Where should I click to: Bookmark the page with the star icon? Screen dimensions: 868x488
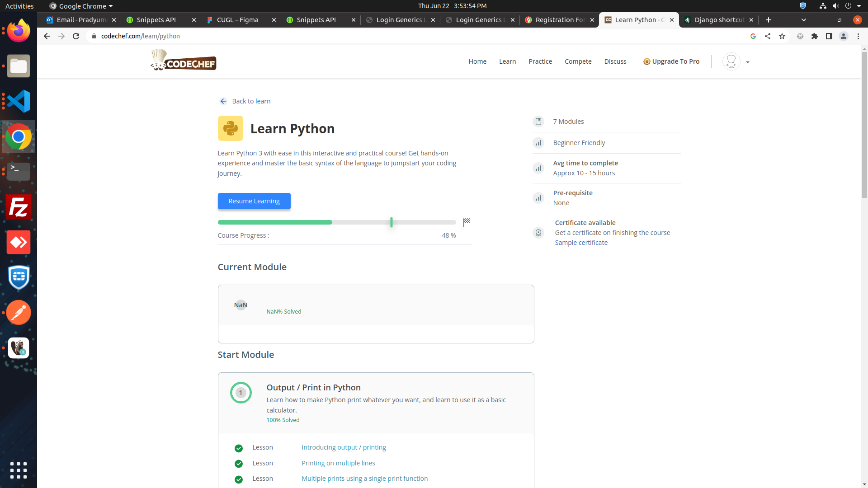(x=782, y=36)
